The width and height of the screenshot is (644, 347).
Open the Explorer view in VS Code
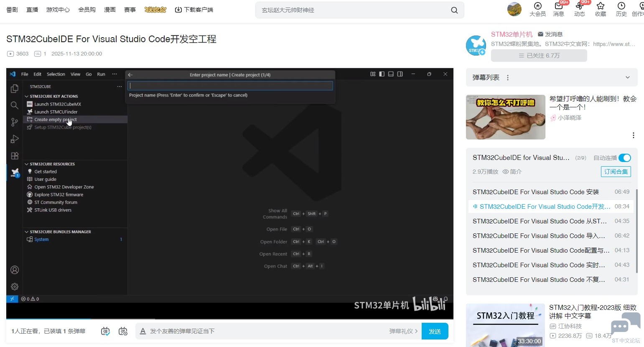(15, 89)
